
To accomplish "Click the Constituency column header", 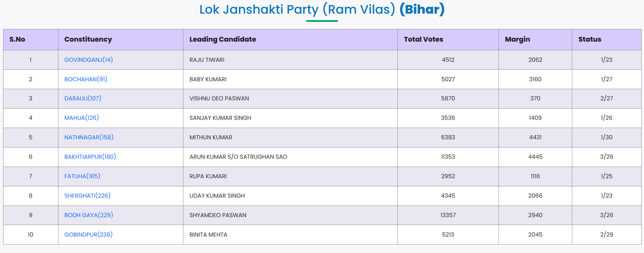I will (x=88, y=39).
